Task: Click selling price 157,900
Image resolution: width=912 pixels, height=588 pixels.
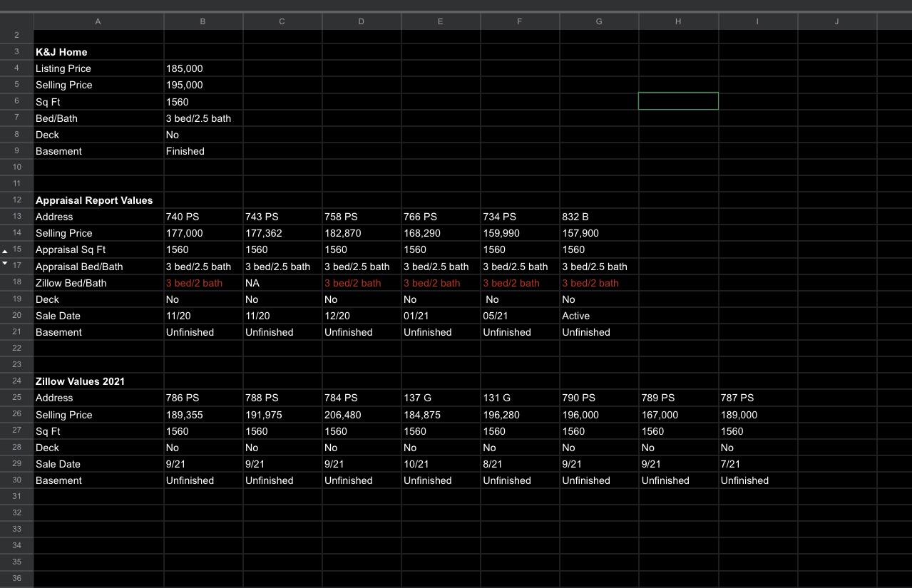Action: (599, 233)
